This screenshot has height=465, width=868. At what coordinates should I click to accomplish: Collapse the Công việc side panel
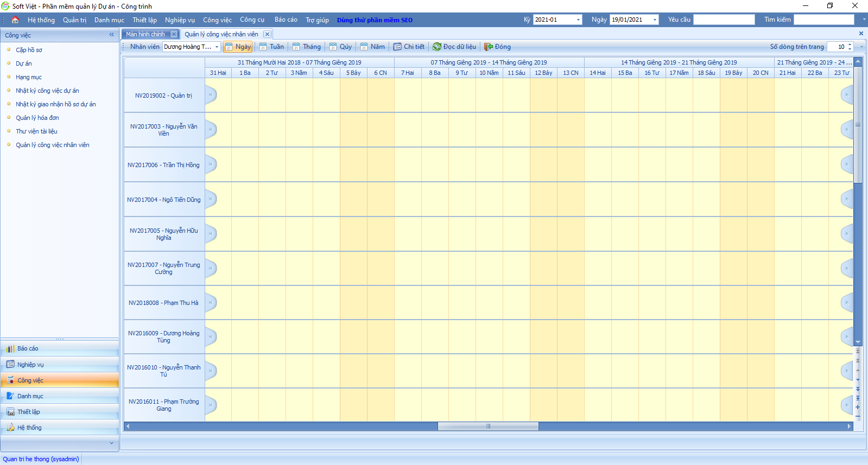pos(112,35)
